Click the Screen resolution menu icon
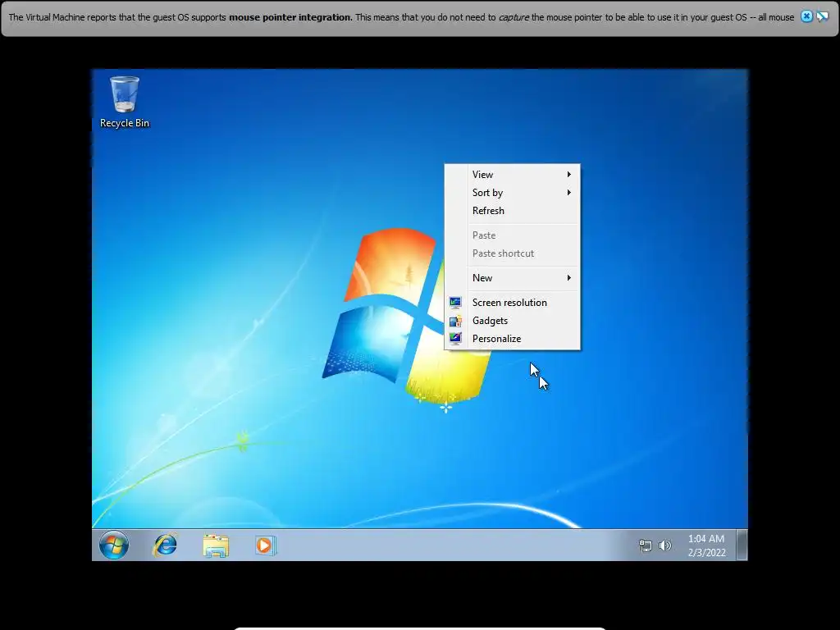The width and height of the screenshot is (840, 630). [x=455, y=303]
